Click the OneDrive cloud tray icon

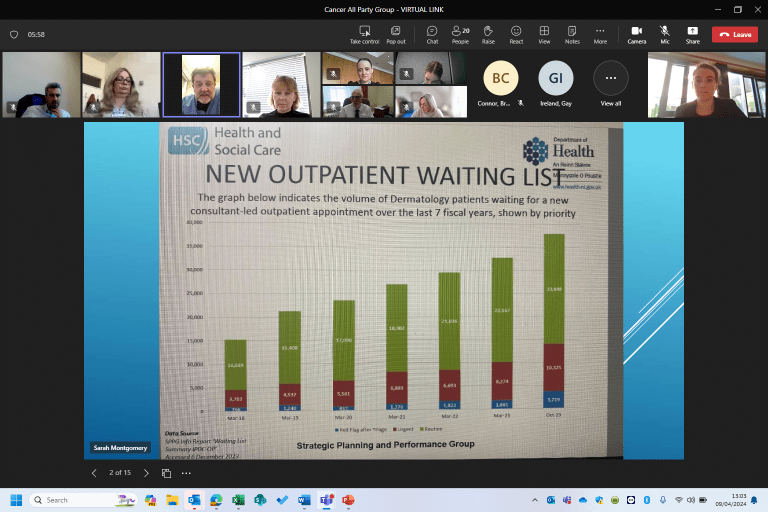pos(582,500)
